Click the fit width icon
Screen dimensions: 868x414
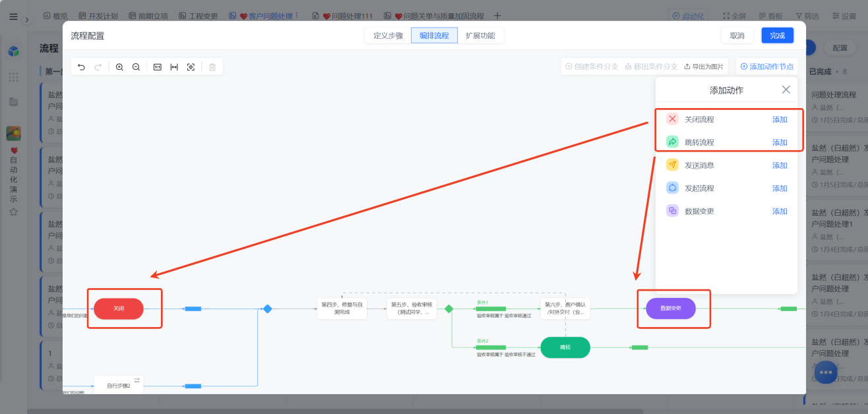174,67
